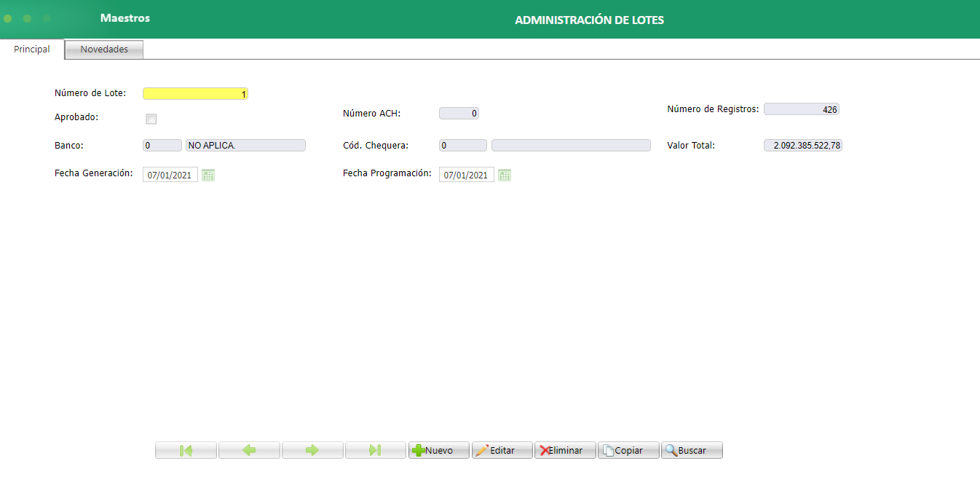The width and height of the screenshot is (980, 477).
Task: Click the Eliminar button
Action: (566, 450)
